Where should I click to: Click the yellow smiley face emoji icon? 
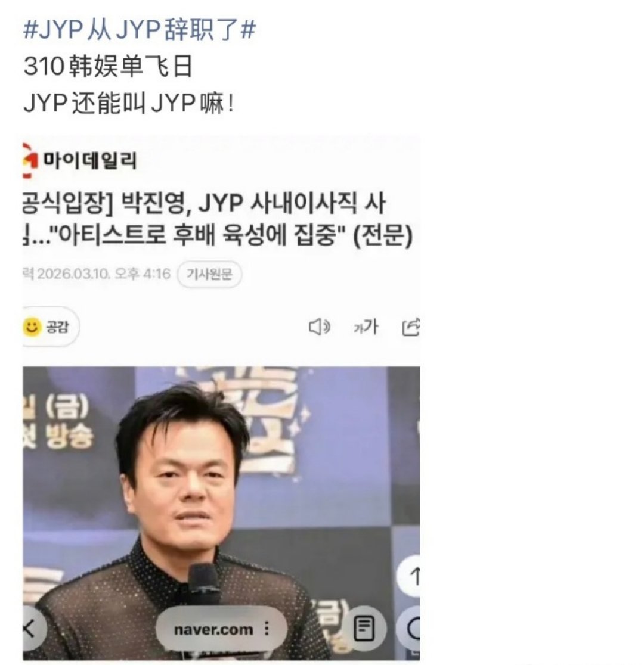pos(32,327)
